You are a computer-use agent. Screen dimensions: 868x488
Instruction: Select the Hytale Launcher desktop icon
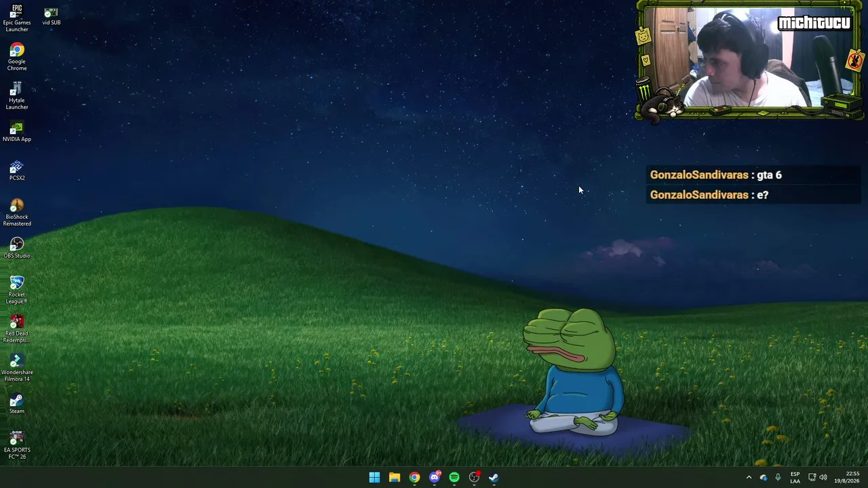[x=17, y=96]
